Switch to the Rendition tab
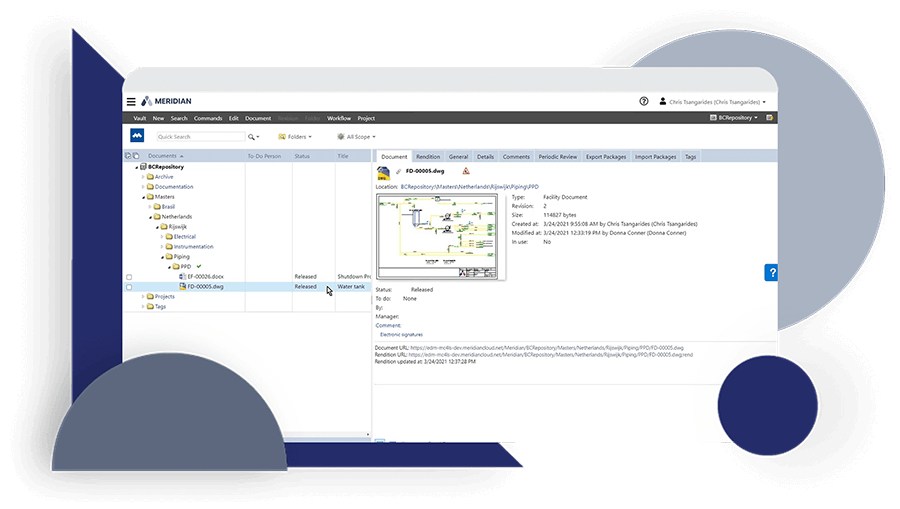This screenshot has width=900, height=509. (x=428, y=157)
